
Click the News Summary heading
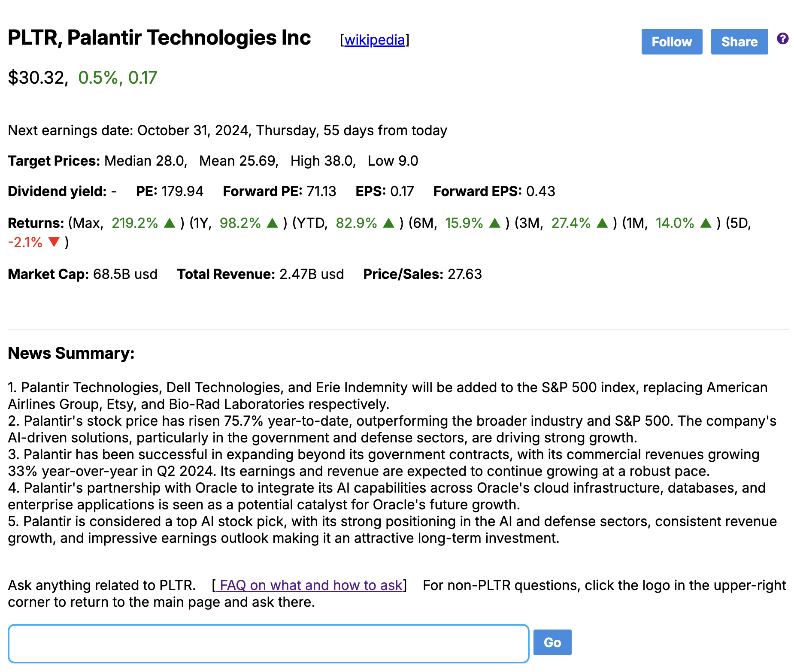coord(71,353)
